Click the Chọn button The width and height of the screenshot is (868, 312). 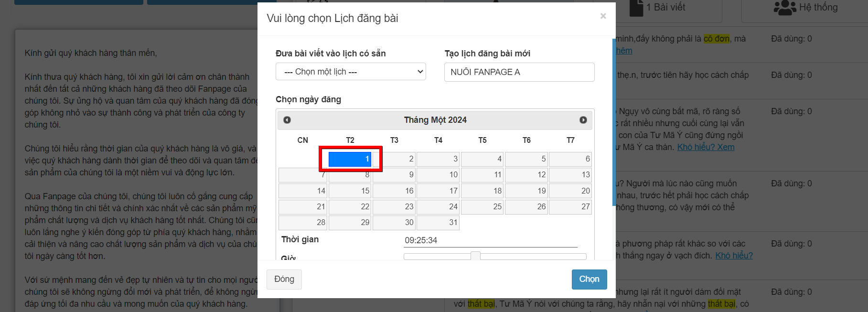(x=589, y=279)
